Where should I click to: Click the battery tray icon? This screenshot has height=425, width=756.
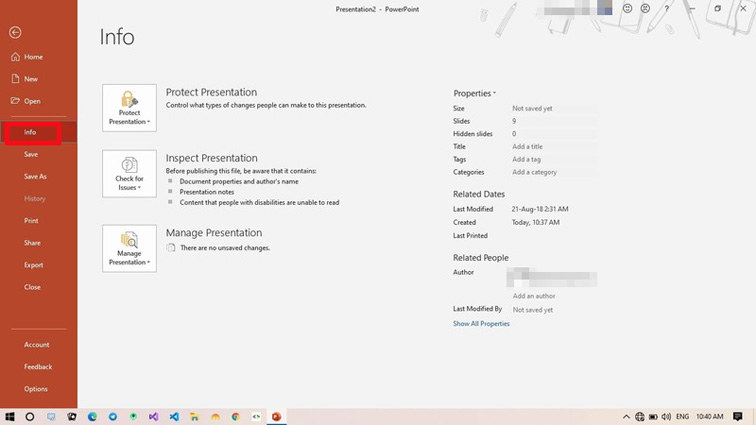coord(653,416)
